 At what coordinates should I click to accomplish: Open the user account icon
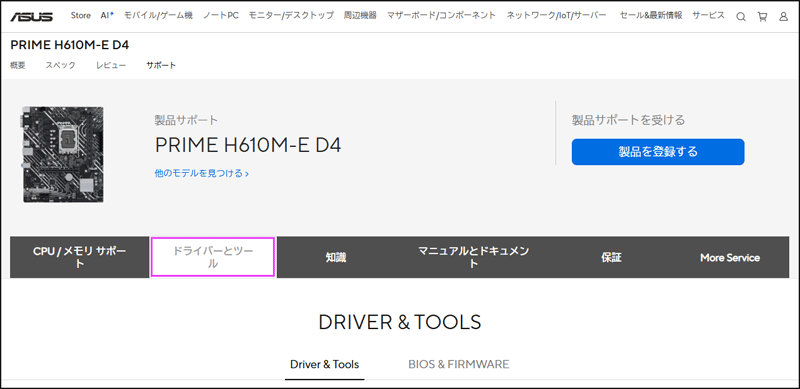(x=784, y=16)
